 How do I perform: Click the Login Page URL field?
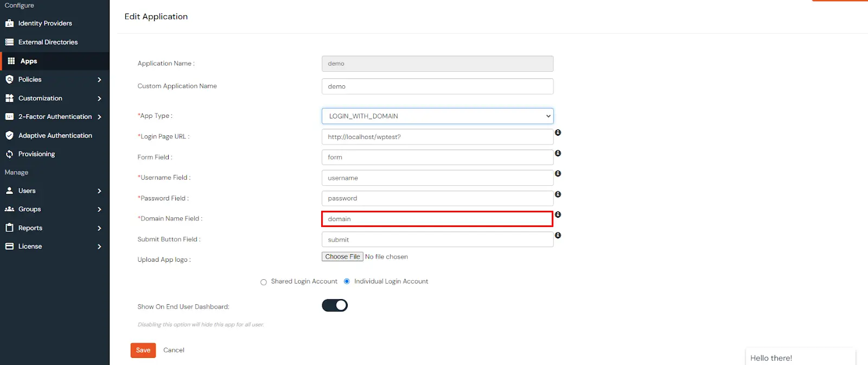point(437,137)
